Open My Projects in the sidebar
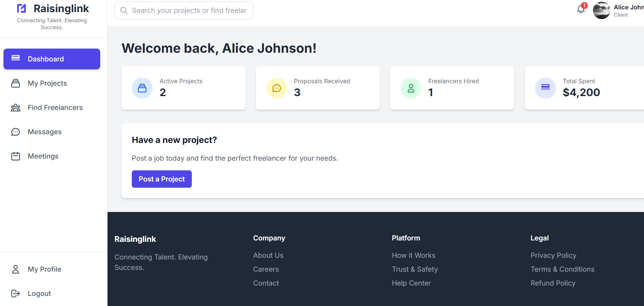 52,83
